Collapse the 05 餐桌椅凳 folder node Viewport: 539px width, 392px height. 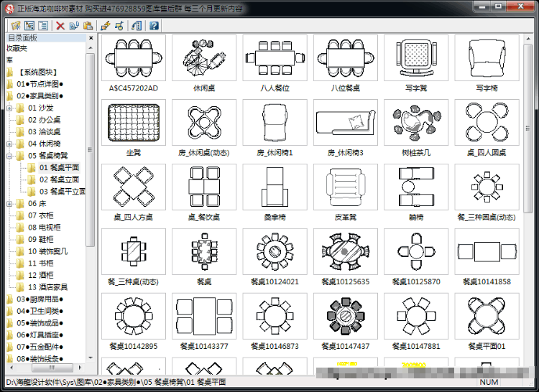[9, 156]
